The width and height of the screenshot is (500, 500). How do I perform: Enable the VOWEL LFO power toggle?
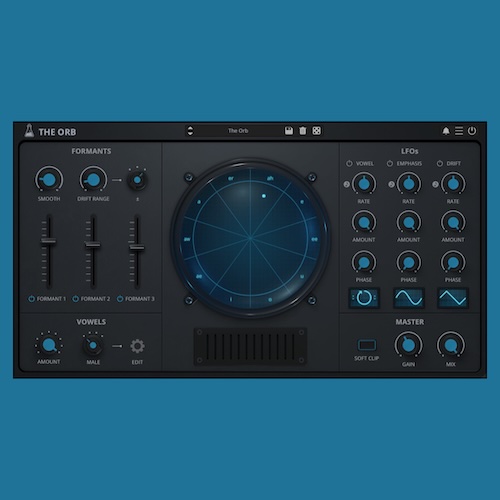pyautogui.click(x=349, y=163)
